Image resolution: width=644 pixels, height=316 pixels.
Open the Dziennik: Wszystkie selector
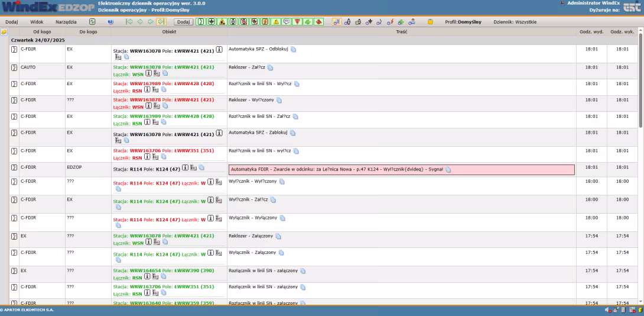coord(515,22)
